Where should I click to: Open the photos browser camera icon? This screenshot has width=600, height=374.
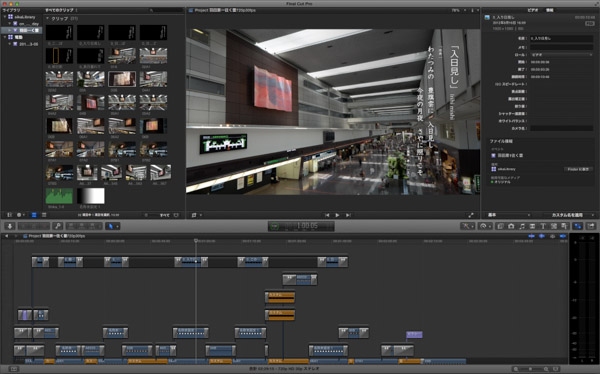pyautogui.click(x=511, y=226)
